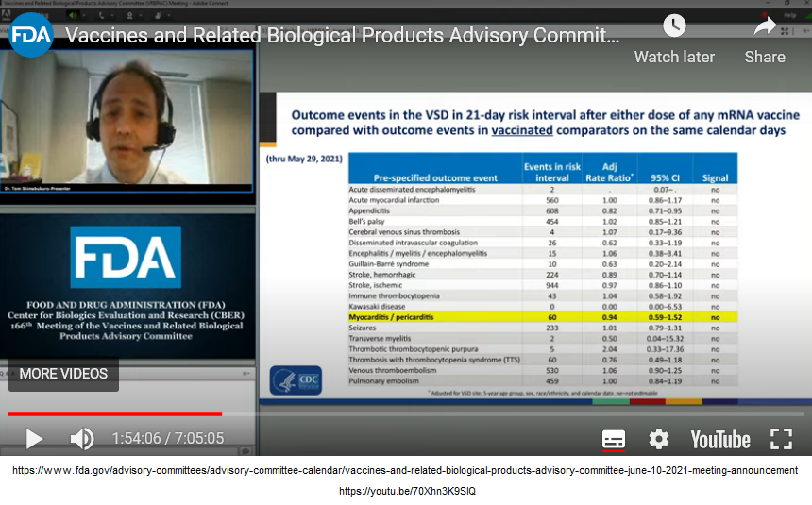The width and height of the screenshot is (812, 505).
Task: Click Immune thrombocytopenia row label
Action: [394, 295]
